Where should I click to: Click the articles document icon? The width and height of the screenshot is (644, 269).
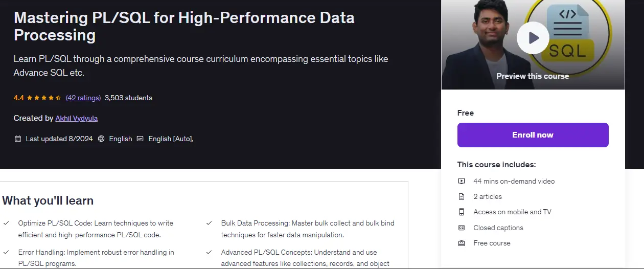tap(462, 196)
